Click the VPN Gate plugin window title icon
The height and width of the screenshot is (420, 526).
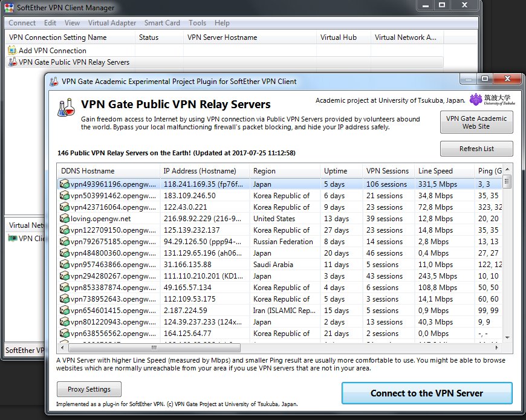click(x=54, y=82)
